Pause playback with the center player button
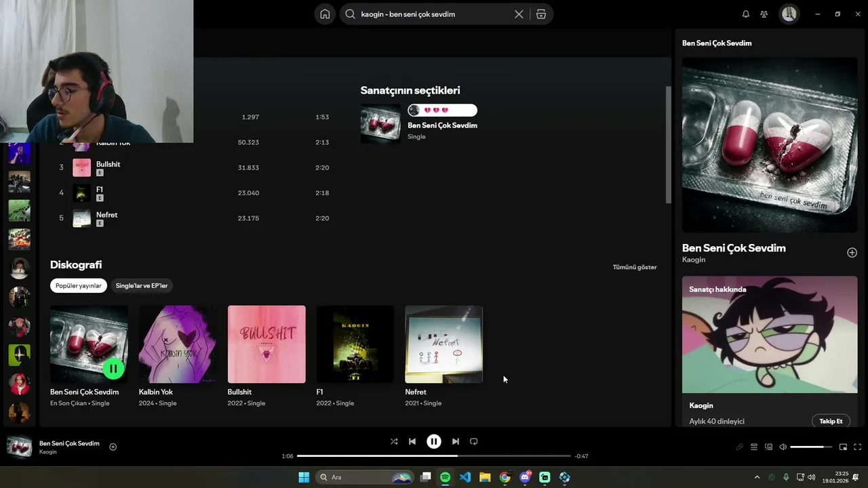 pyautogui.click(x=434, y=441)
